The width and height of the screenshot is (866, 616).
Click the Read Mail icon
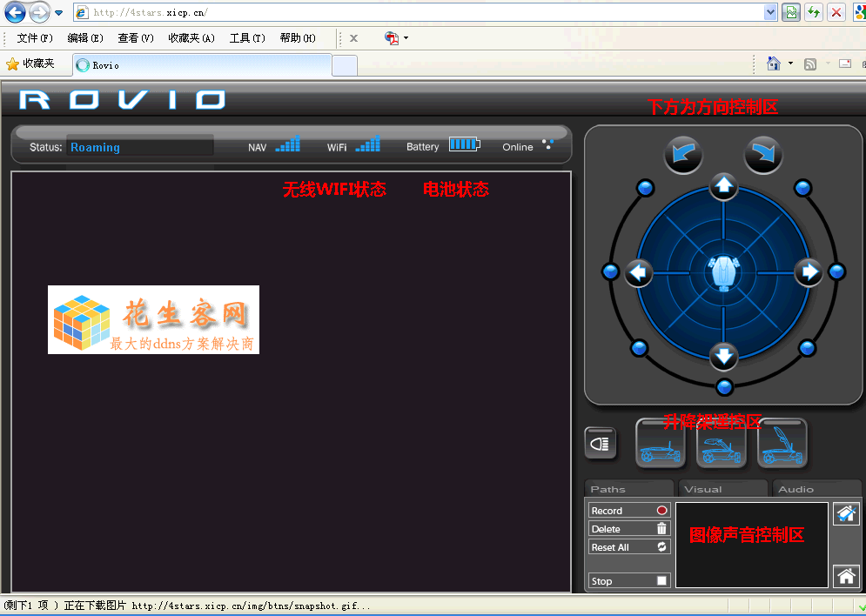(845, 64)
